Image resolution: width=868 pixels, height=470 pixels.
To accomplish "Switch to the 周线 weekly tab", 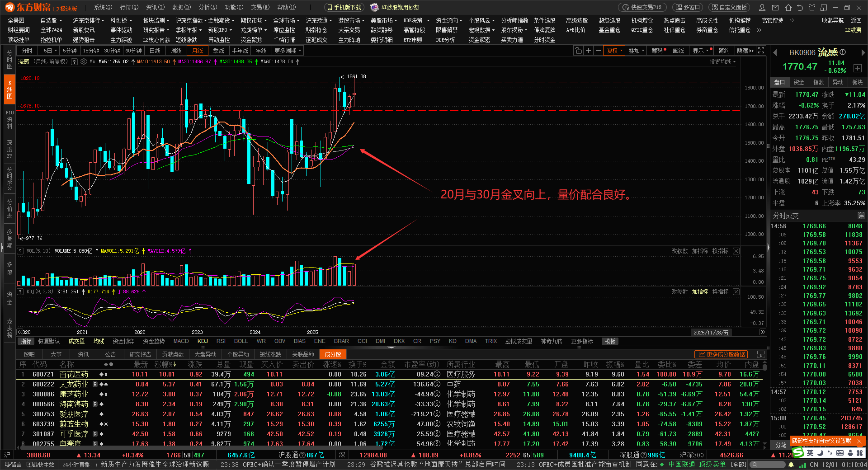I will coord(176,51).
